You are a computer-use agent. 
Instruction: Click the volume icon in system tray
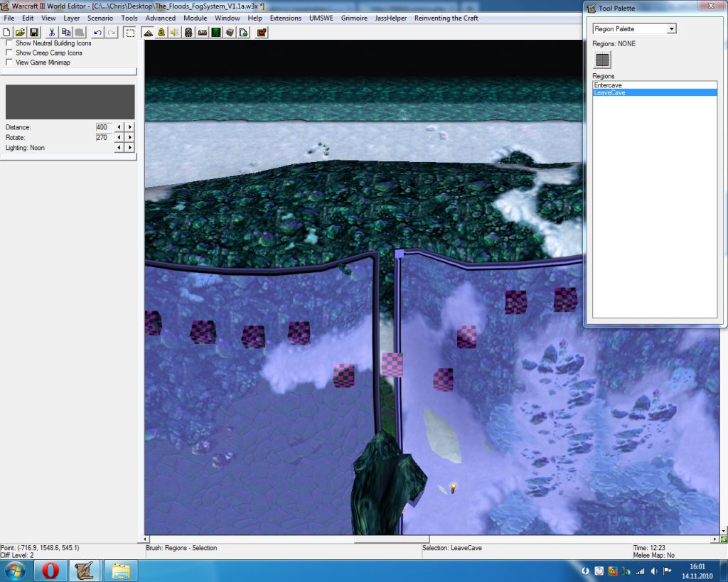[x=654, y=571]
